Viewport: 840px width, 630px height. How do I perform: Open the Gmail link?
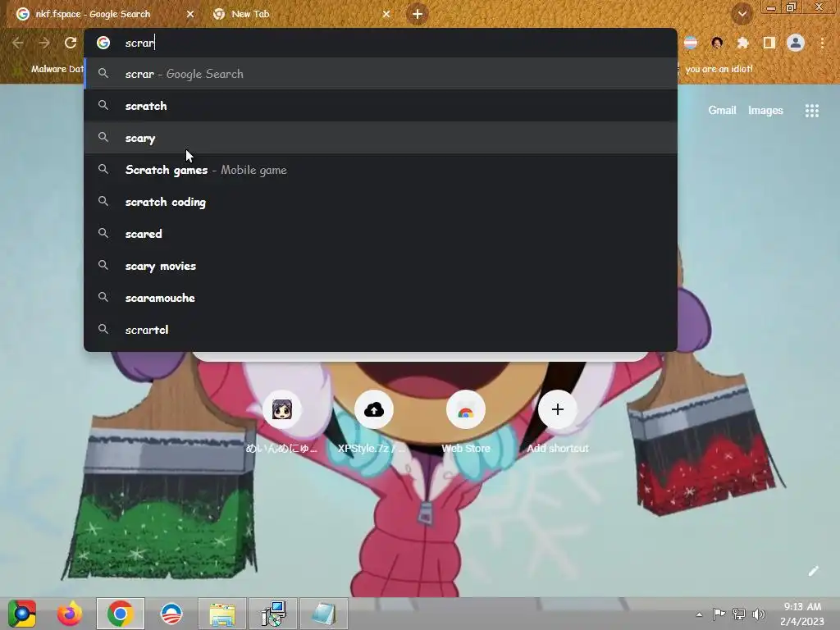722,111
